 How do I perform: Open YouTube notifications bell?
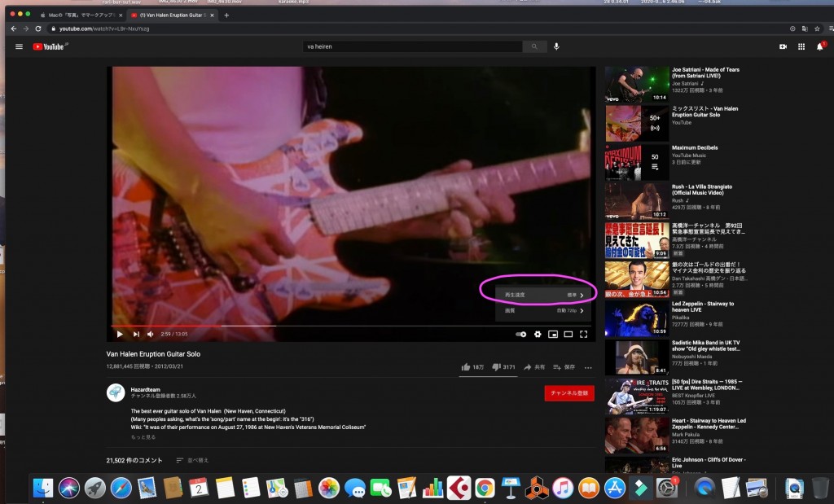pyautogui.click(x=819, y=46)
